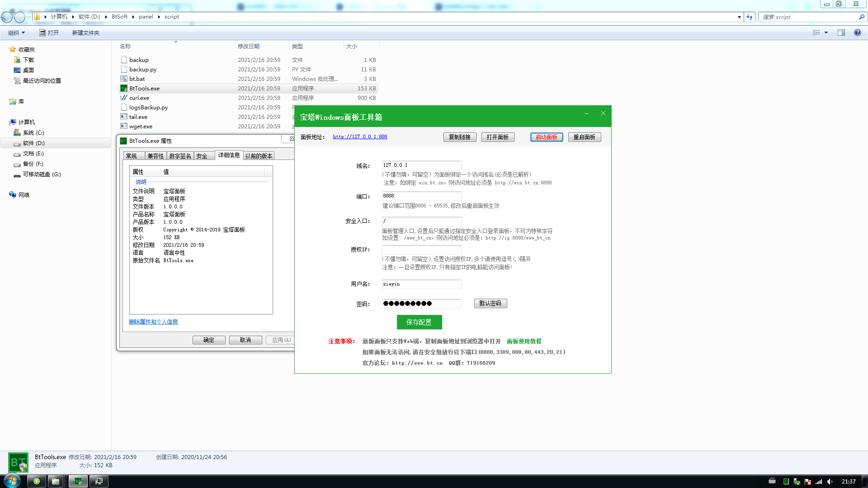Viewport: 868px width, 488px height.
Task: Open the 组织 (Organize) dropdown menu
Action: click(x=16, y=33)
